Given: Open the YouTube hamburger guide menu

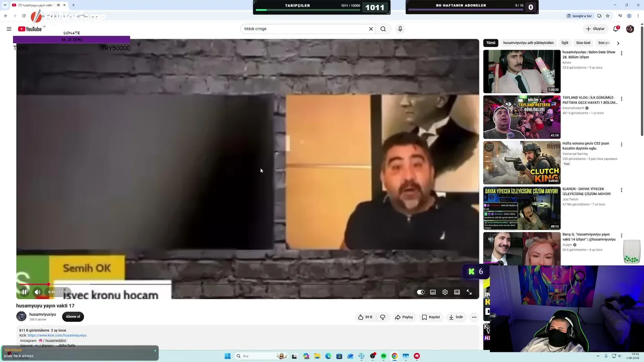Looking at the screenshot, I should tap(9, 29).
